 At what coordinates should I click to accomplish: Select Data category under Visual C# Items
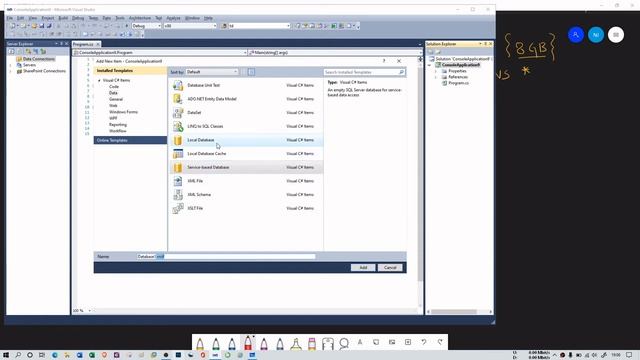coord(113,93)
